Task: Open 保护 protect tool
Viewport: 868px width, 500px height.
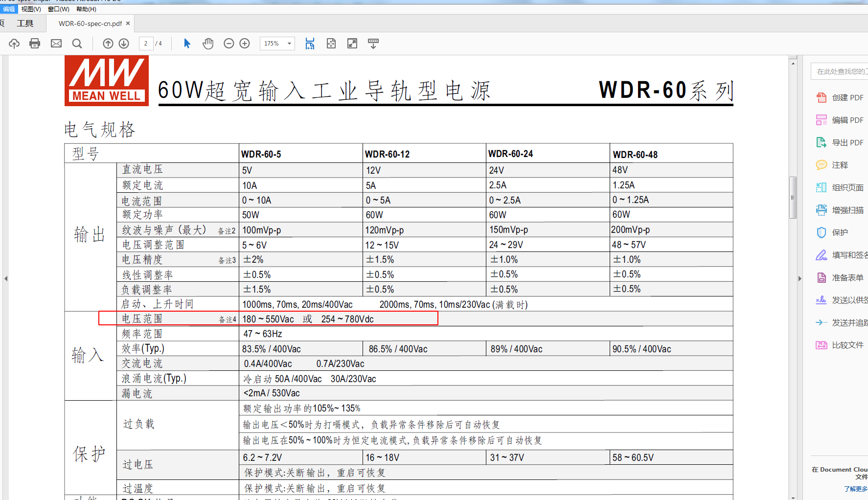Action: click(832, 232)
